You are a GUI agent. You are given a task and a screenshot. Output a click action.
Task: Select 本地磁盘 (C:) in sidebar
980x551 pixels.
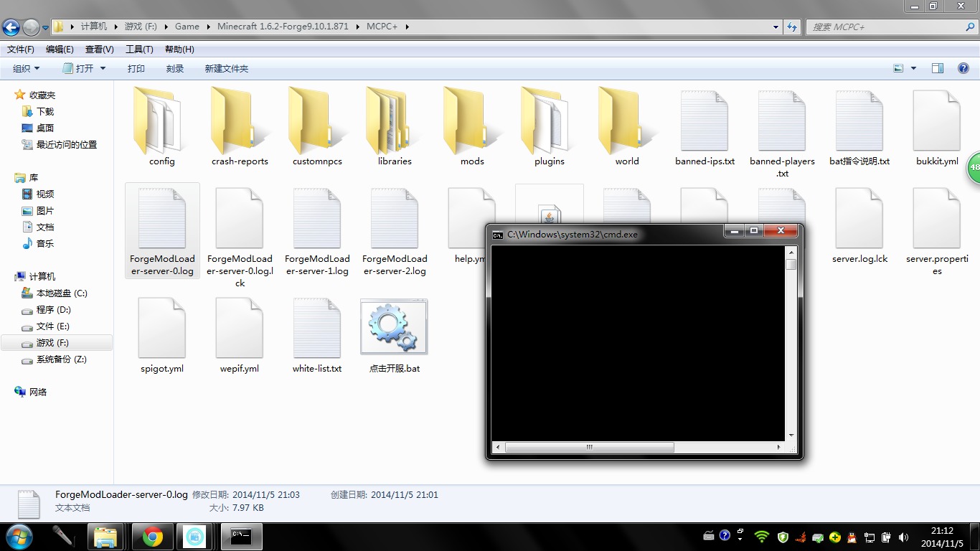pyautogui.click(x=55, y=293)
